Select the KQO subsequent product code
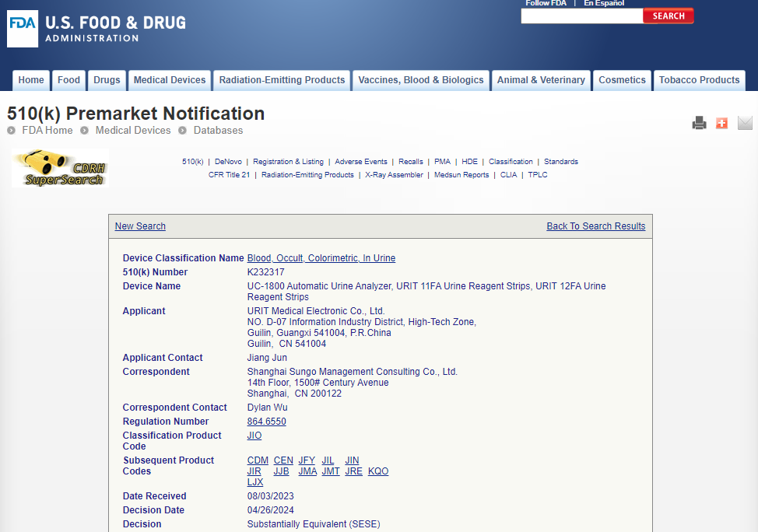The image size is (758, 532). [x=378, y=471]
